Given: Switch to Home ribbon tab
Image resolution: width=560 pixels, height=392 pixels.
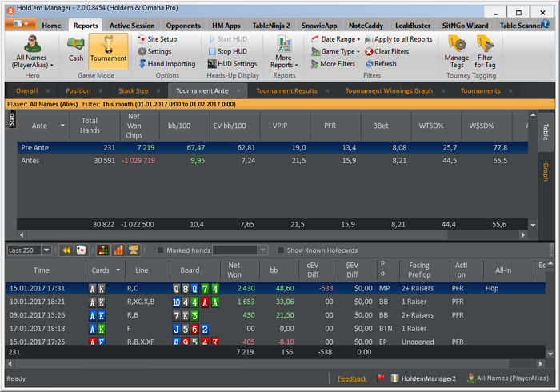Looking at the screenshot, I should click(51, 26).
